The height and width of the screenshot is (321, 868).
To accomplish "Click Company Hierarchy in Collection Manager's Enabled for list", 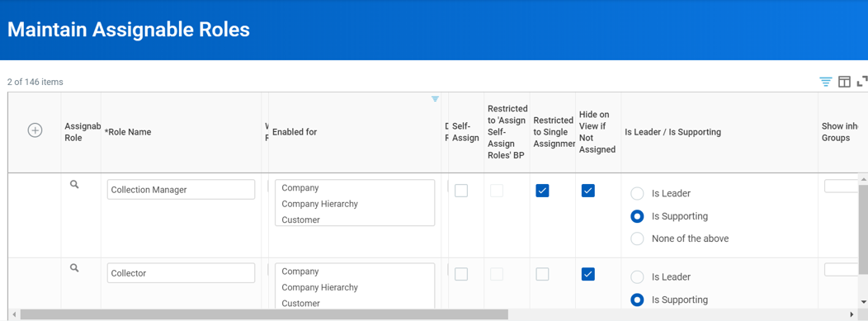I will click(x=319, y=204).
